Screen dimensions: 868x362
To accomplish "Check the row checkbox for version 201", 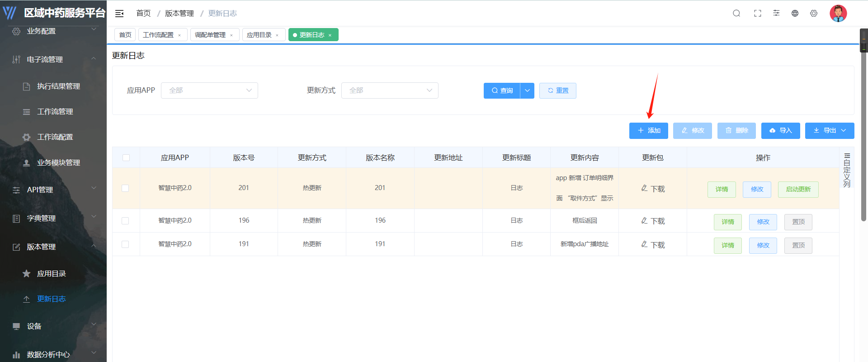I will pos(125,188).
